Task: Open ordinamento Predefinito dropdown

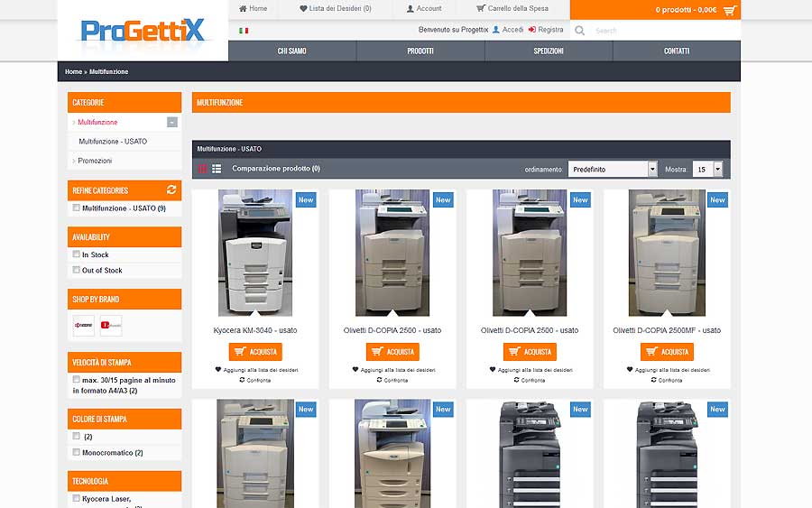Action: tap(613, 169)
